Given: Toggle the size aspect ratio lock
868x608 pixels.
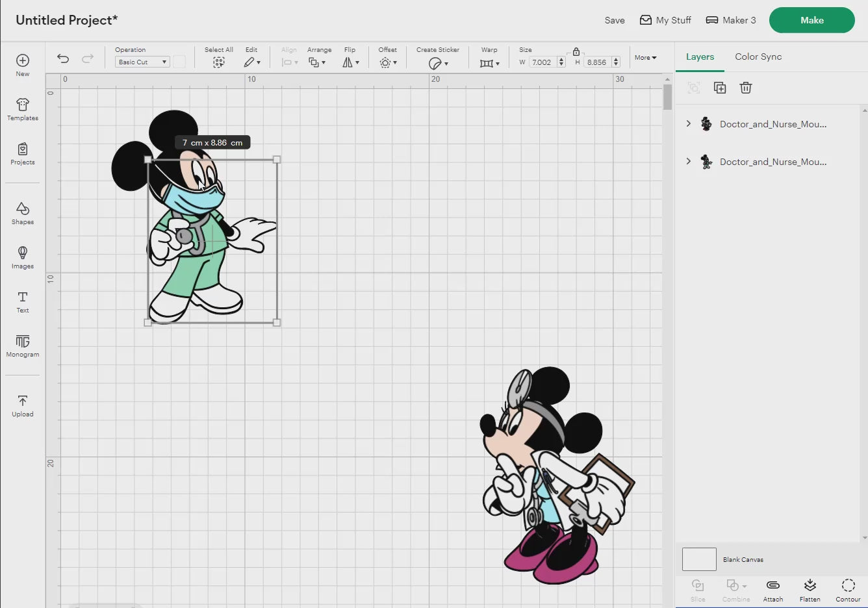Looking at the screenshot, I should pyautogui.click(x=576, y=51).
